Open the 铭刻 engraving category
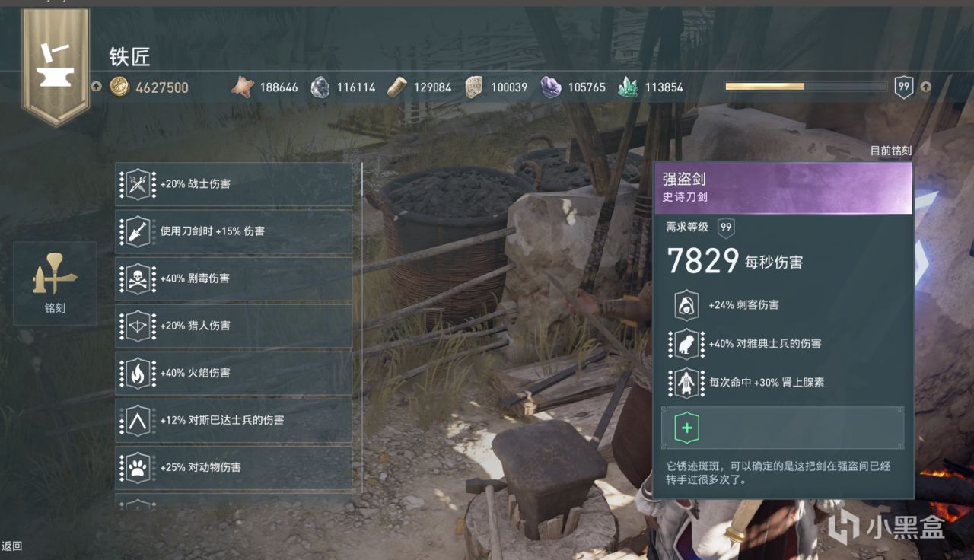 coord(55,283)
